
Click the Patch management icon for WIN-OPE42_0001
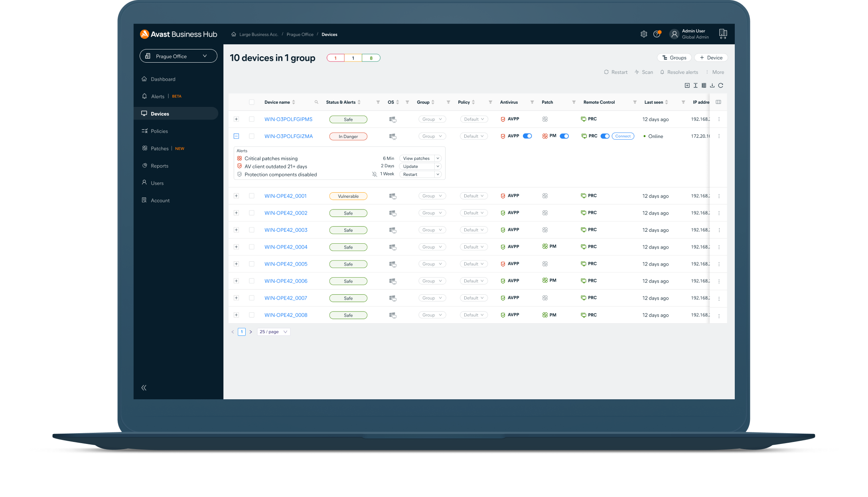click(x=544, y=195)
